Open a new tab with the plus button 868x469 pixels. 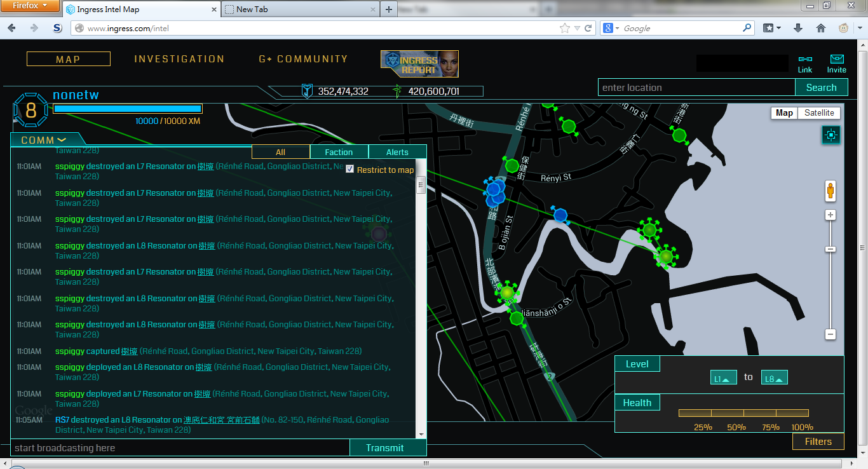coord(388,9)
